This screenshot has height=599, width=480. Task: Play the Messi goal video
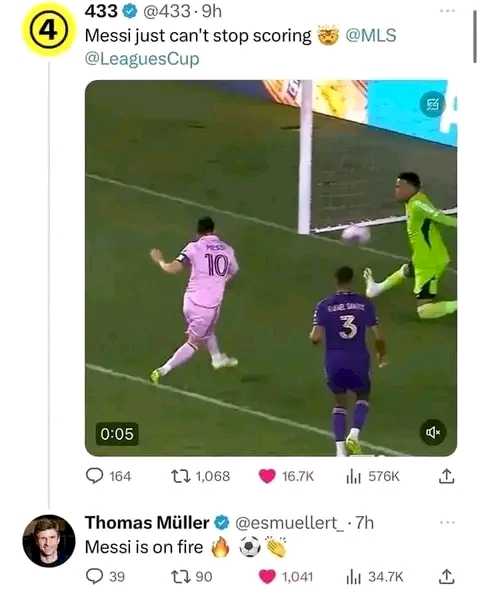point(271,268)
